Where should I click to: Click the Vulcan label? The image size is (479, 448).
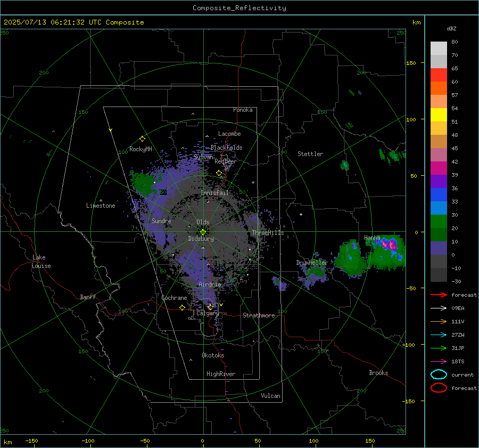pyautogui.click(x=270, y=396)
